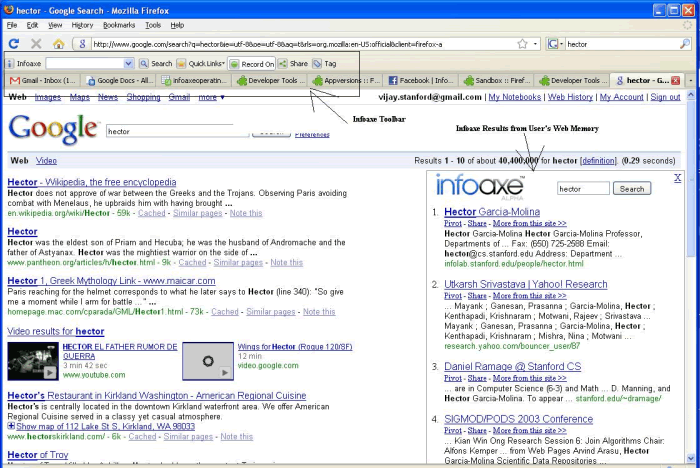
Task: Switch to the Gmail - Inbox tab
Action: click(x=43, y=80)
